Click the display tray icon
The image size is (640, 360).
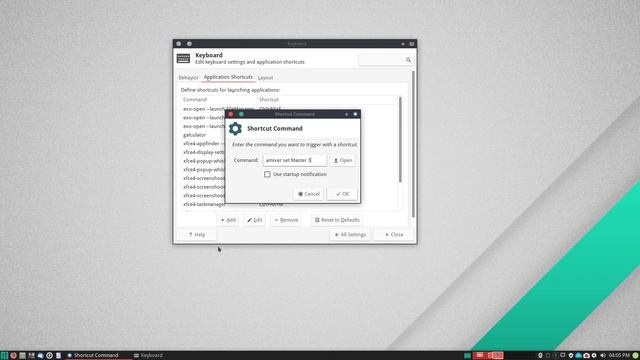(x=562, y=356)
